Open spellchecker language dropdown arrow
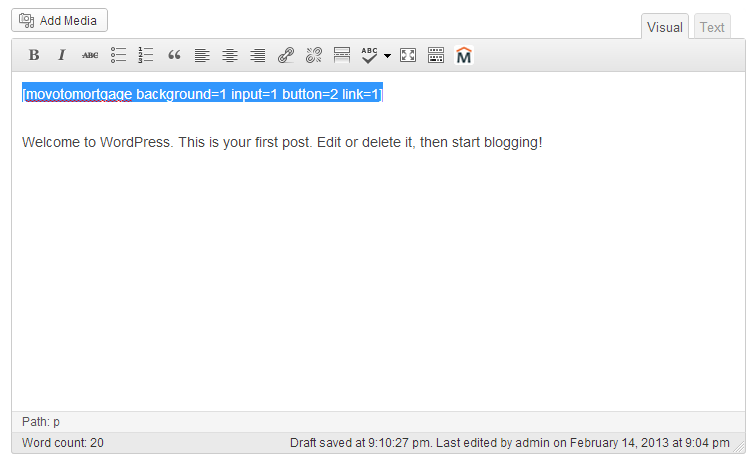Viewport: 752px width, 466px height. point(388,56)
